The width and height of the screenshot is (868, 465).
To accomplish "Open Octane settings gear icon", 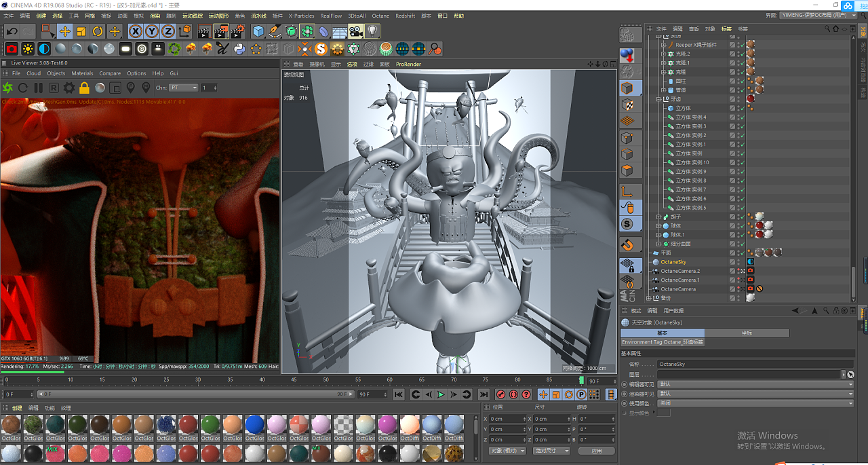I will pyautogui.click(x=68, y=88).
